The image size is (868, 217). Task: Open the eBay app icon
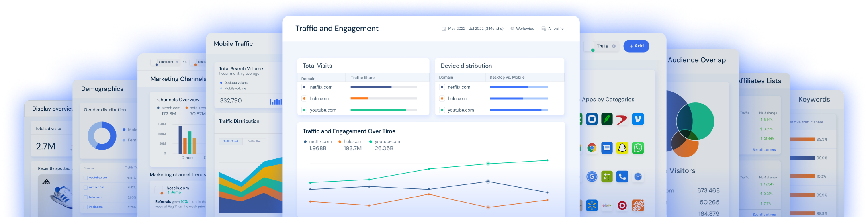[607, 205]
